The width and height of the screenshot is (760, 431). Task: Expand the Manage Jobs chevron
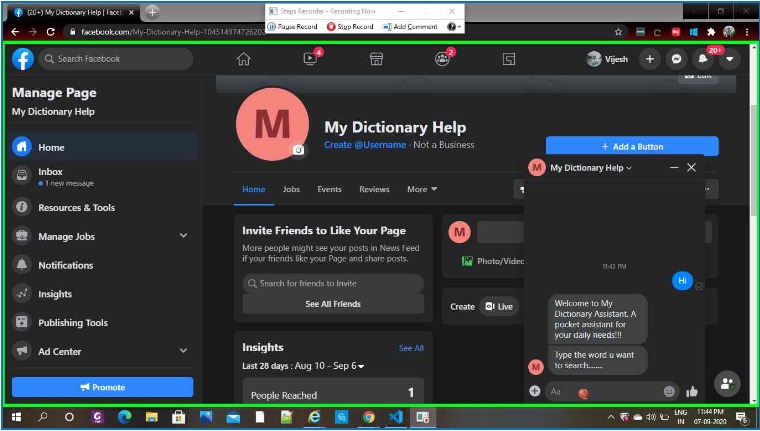click(183, 236)
